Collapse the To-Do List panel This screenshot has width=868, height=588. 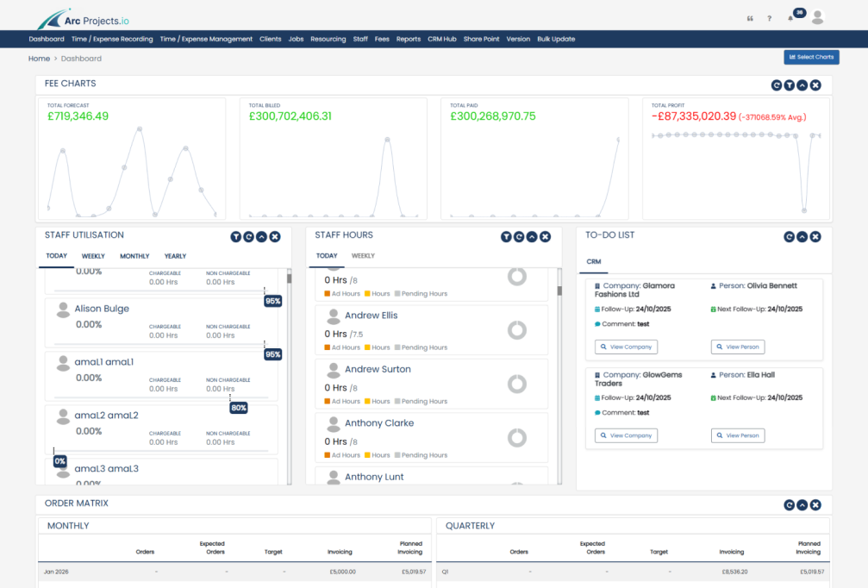802,237
